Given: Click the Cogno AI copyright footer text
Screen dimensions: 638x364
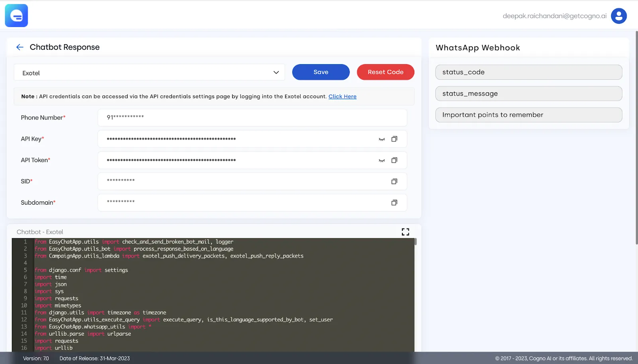Looking at the screenshot, I should (x=564, y=358).
